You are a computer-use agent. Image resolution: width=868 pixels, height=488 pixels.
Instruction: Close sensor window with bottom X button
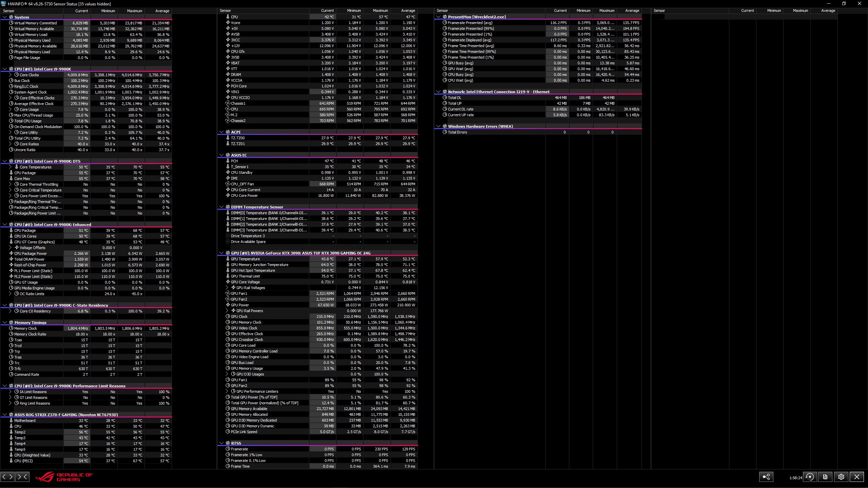(x=857, y=477)
